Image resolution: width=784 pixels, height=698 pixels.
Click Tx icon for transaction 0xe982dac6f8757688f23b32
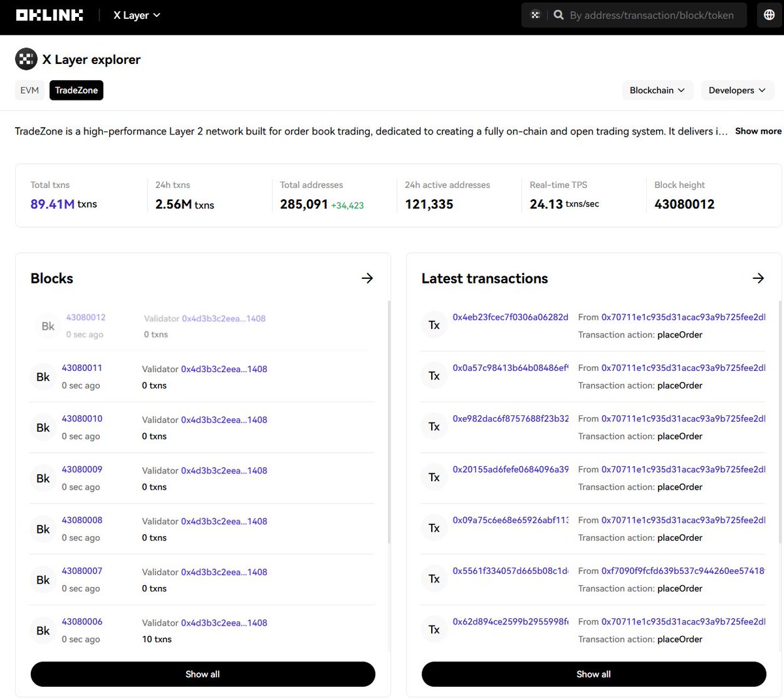pyautogui.click(x=434, y=427)
